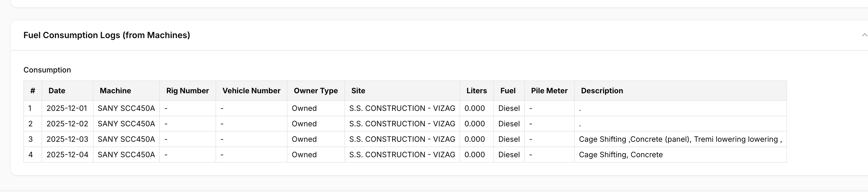Click the Fuel column header
The height and width of the screenshot is (194, 868).
pos(508,91)
